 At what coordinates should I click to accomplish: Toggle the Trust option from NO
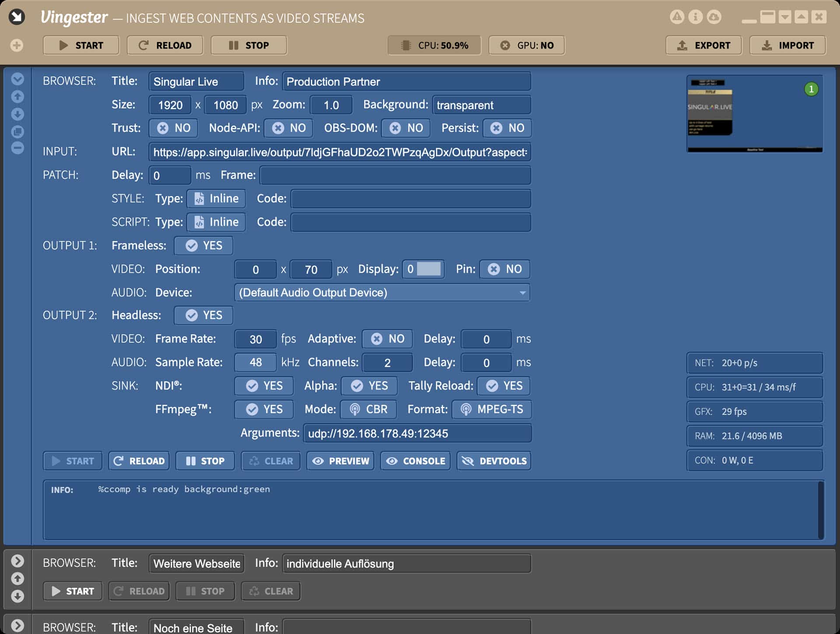pos(174,128)
